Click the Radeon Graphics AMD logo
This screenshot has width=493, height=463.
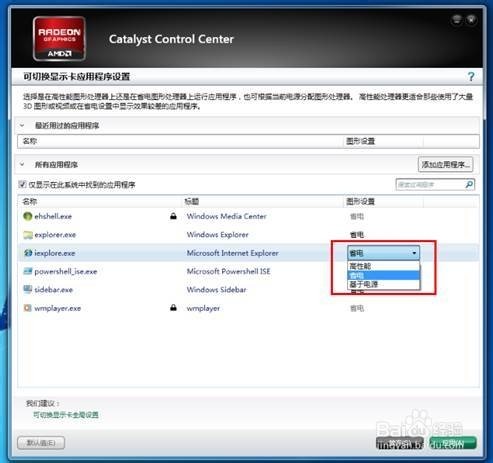tap(59, 38)
